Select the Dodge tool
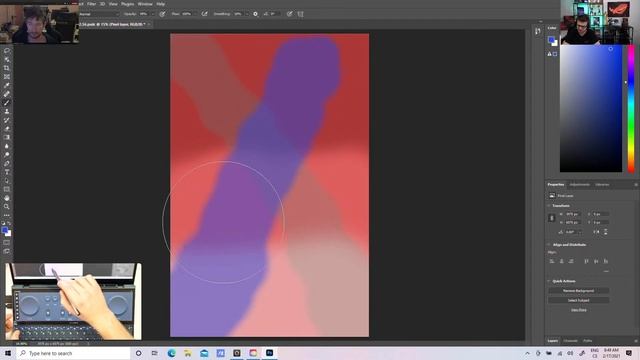The height and width of the screenshot is (360, 640). coord(7,155)
